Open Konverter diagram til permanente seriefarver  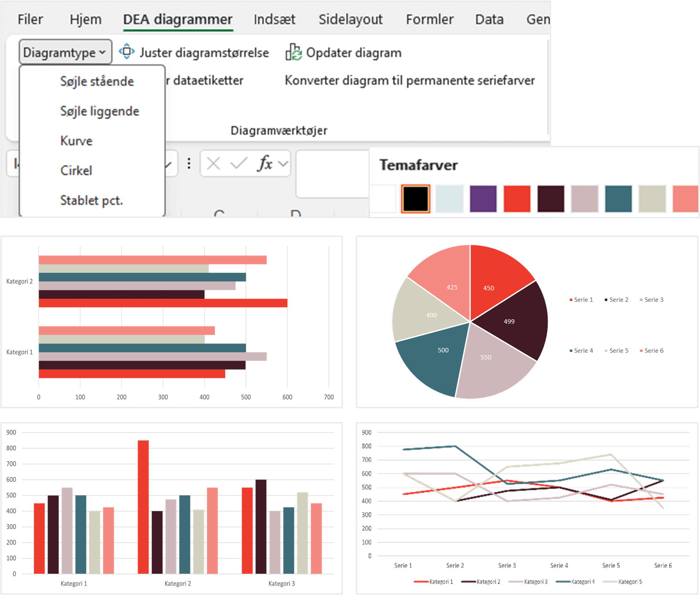pyautogui.click(x=410, y=80)
